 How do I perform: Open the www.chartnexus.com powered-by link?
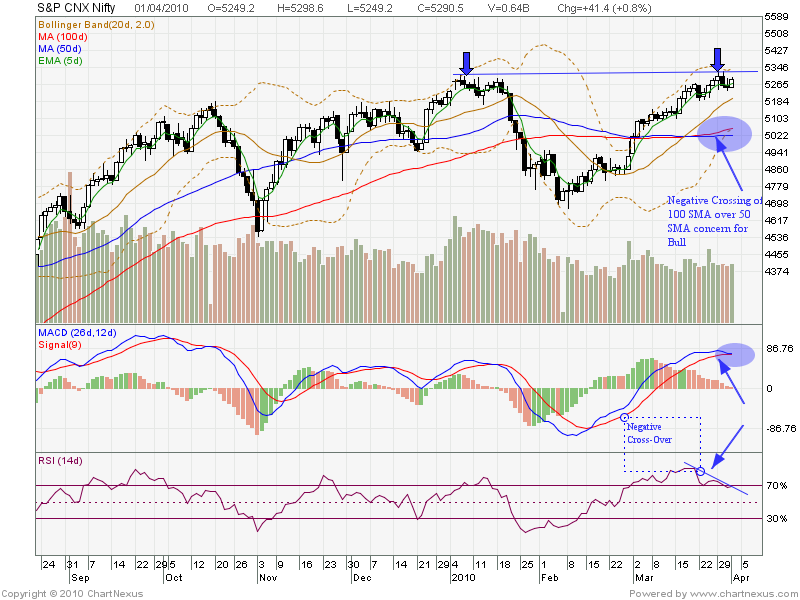[x=742, y=594]
